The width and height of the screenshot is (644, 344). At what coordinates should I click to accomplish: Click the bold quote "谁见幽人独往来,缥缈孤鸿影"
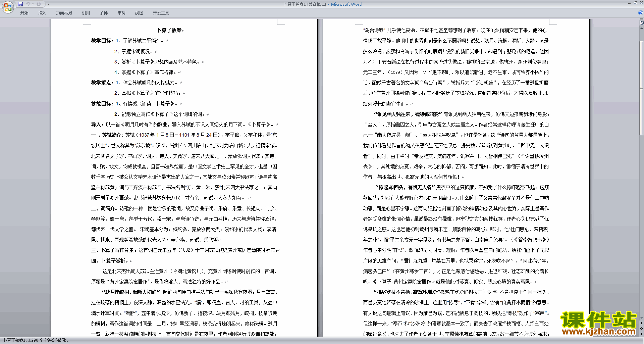coord(408,114)
